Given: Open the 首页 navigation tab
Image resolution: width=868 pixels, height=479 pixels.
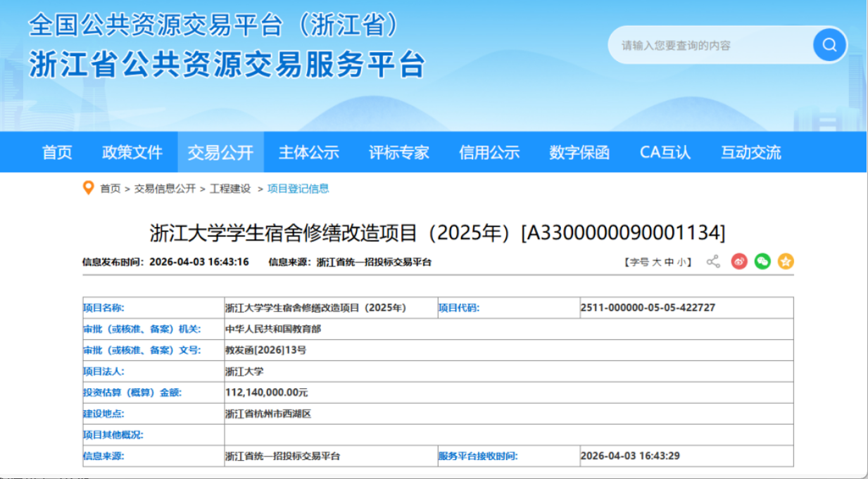Looking at the screenshot, I should 57,153.
